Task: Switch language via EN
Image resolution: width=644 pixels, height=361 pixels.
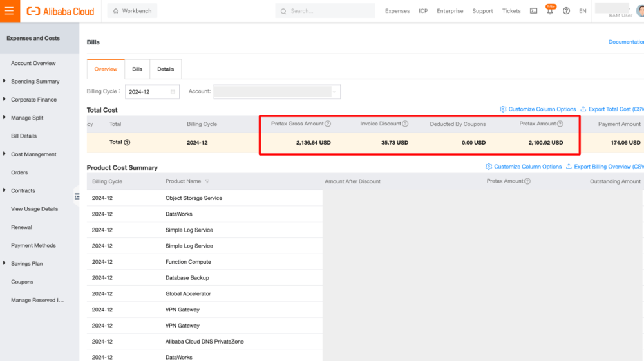Action: [582, 11]
